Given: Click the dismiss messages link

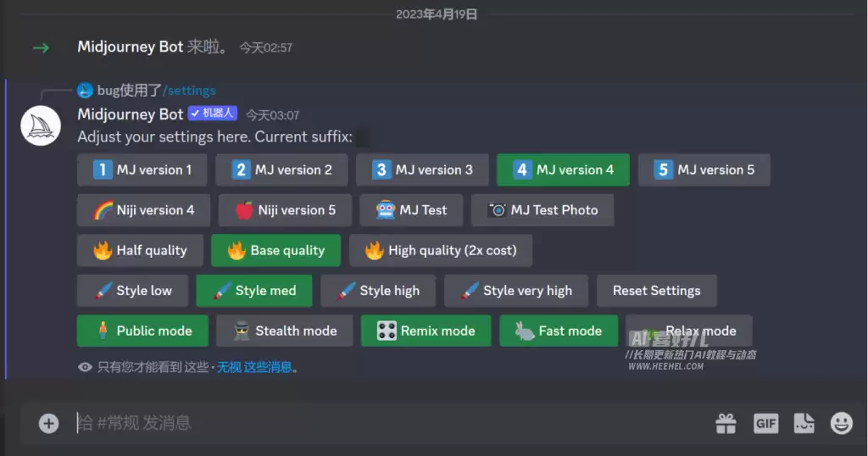Looking at the screenshot, I should (x=254, y=368).
